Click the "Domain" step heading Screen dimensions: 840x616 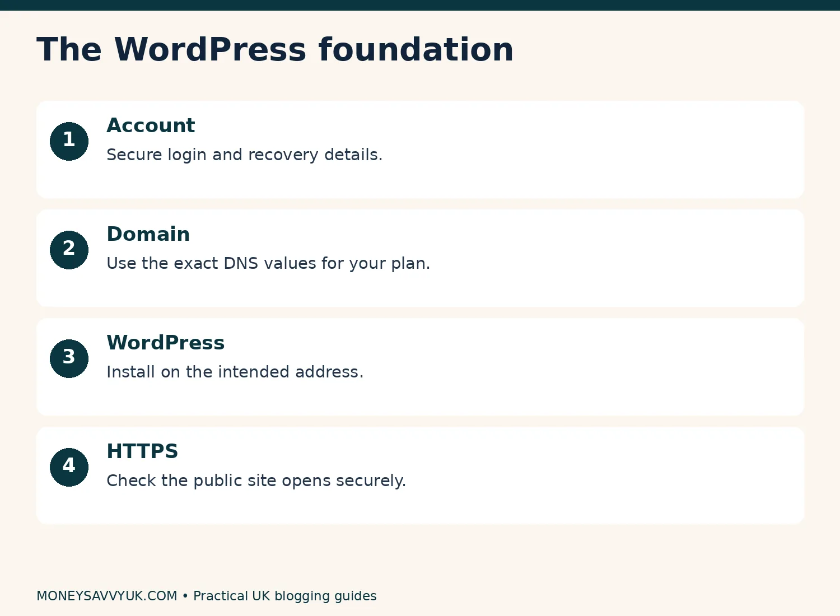coord(148,234)
